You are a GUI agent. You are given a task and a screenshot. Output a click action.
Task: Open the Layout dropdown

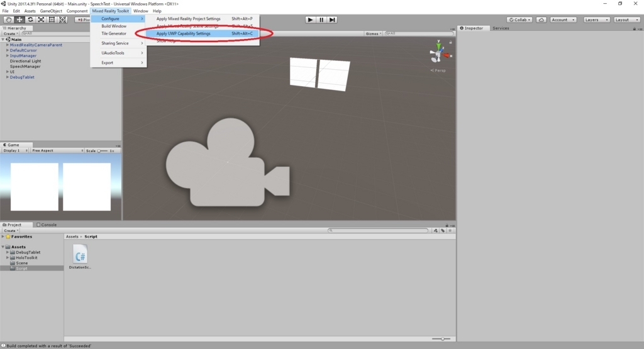(627, 19)
